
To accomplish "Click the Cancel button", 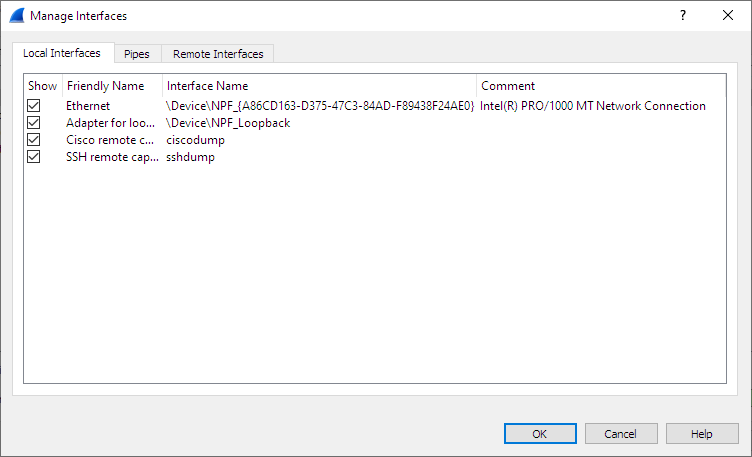I will 620,434.
